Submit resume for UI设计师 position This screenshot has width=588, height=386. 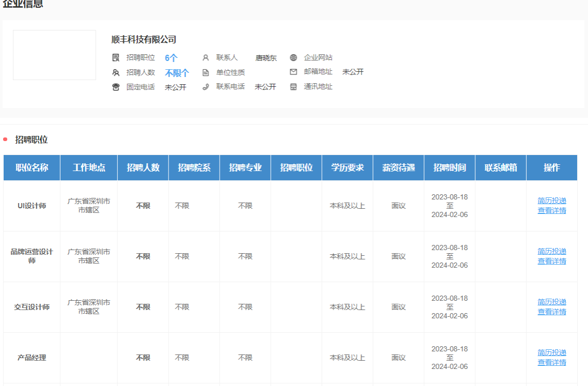coord(552,200)
